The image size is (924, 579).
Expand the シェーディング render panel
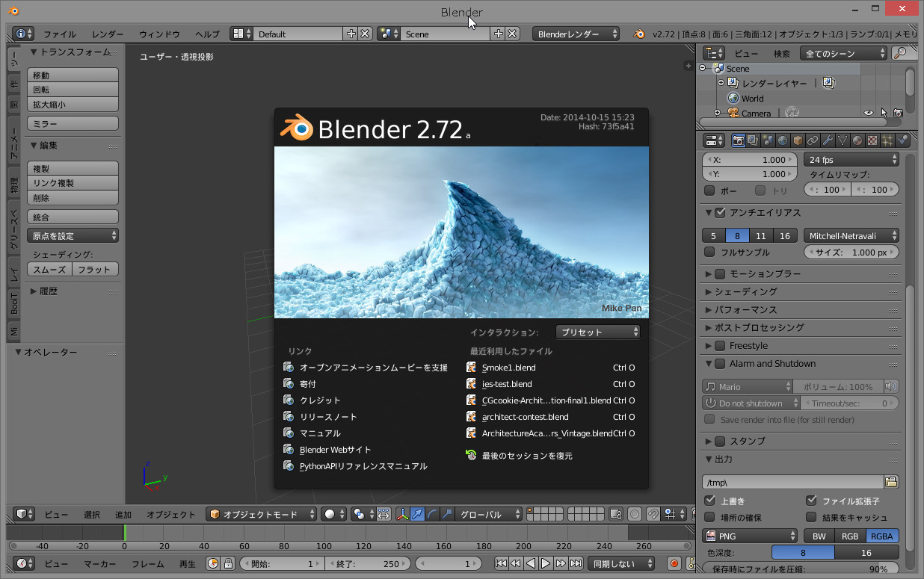point(745,292)
